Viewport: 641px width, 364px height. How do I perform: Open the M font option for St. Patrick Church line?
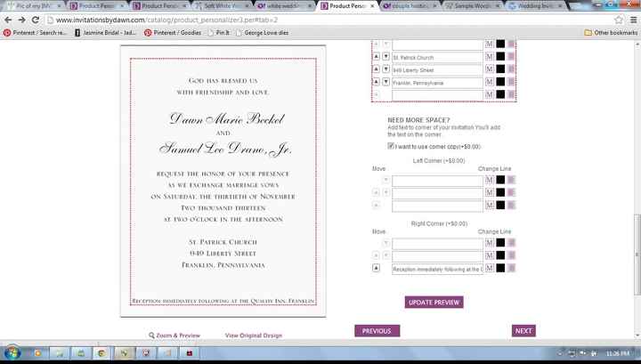tap(490, 57)
